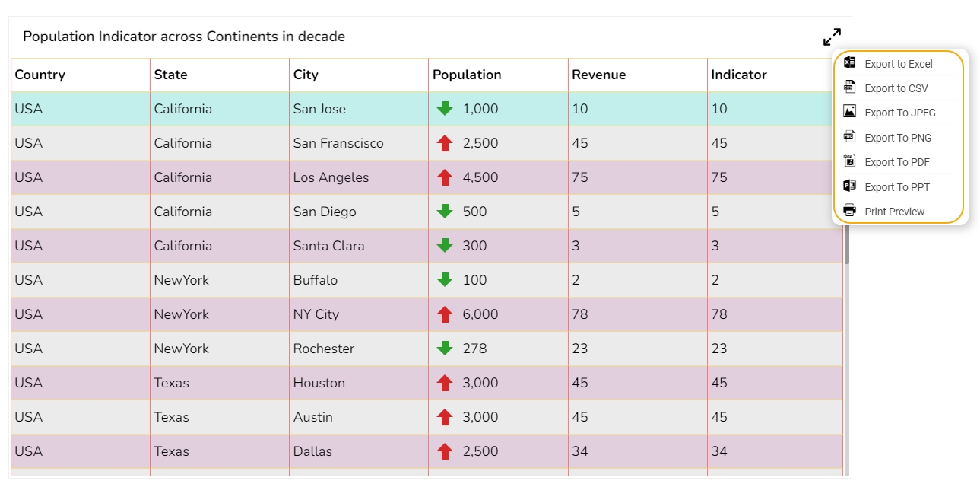Click the red up arrow beside 6,000

click(445, 314)
